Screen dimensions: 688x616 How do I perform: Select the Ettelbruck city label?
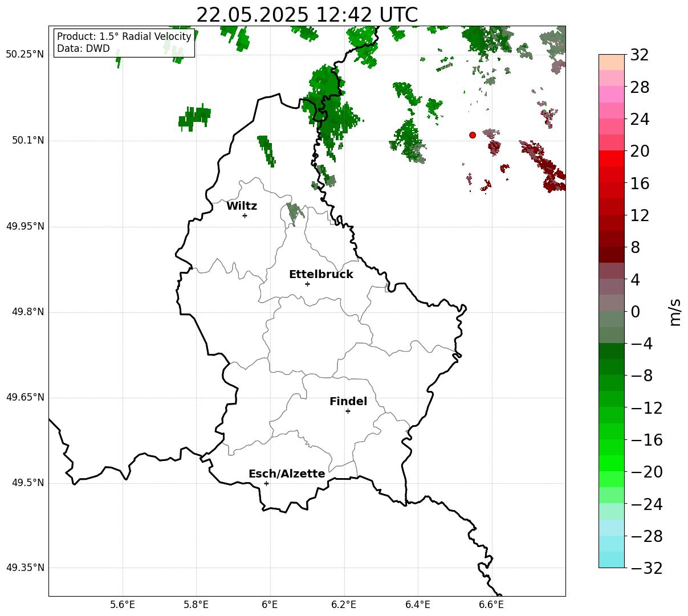pos(321,275)
